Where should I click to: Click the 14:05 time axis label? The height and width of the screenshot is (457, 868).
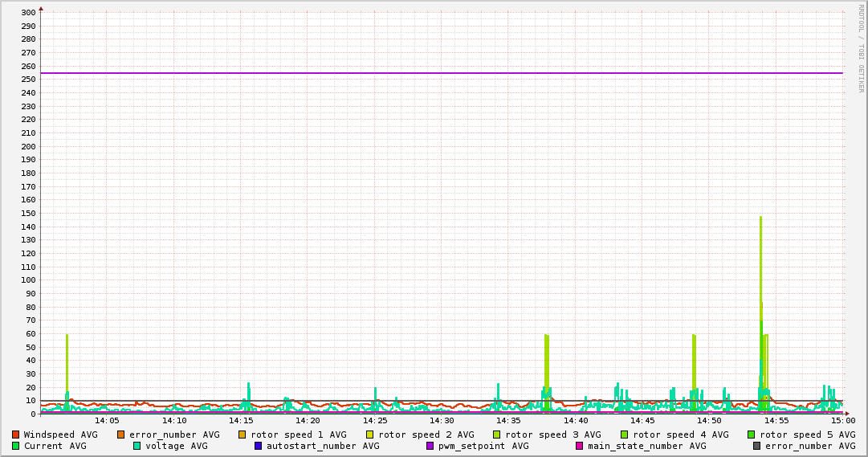107,420
